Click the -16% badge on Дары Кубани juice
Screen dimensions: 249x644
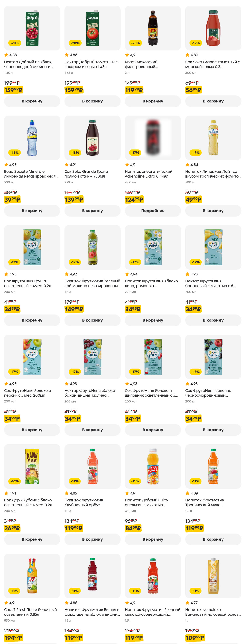14,481
